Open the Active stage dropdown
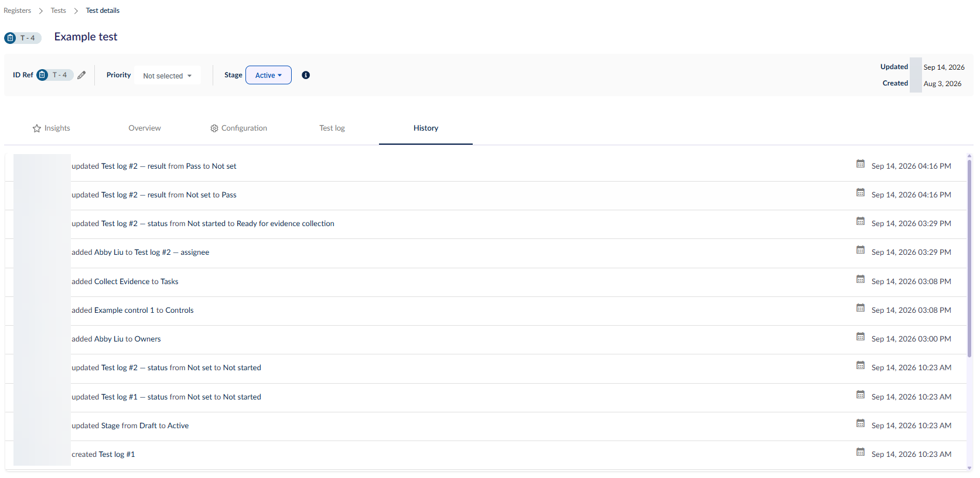Image resolution: width=980 pixels, height=478 pixels. click(268, 75)
